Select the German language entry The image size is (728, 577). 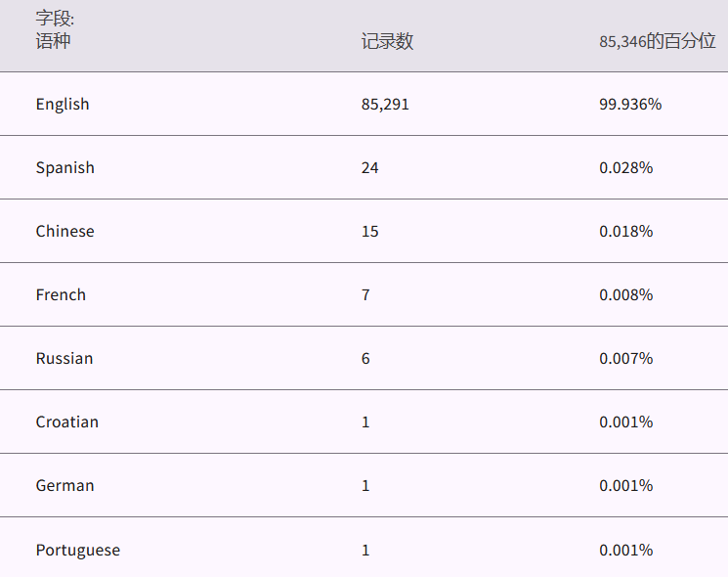point(65,485)
